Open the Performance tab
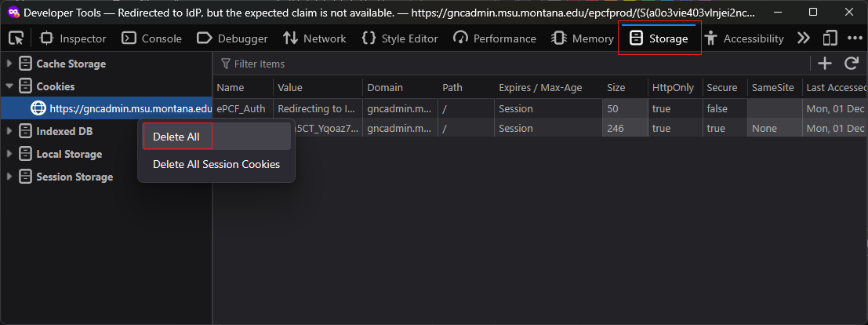 tap(494, 38)
